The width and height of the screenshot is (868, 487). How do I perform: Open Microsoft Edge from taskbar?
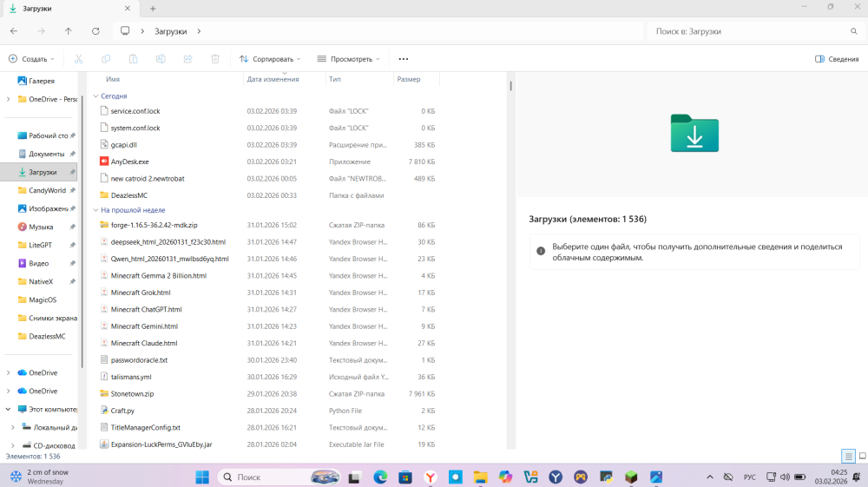380,477
